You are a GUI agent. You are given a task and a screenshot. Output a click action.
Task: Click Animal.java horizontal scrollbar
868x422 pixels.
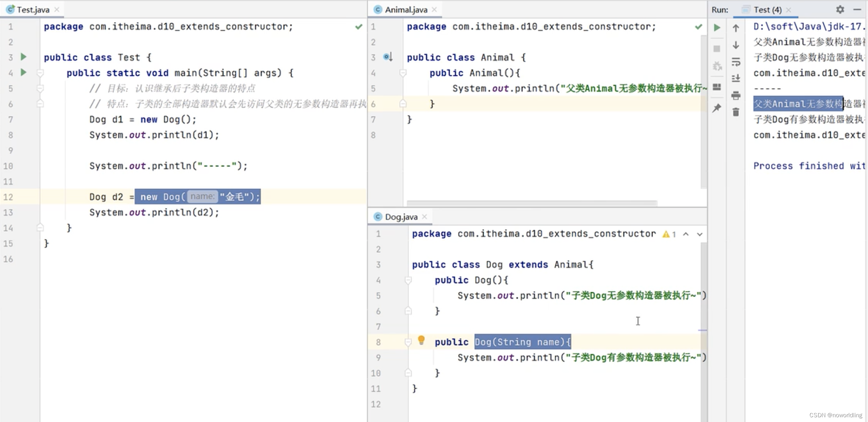(x=532, y=203)
